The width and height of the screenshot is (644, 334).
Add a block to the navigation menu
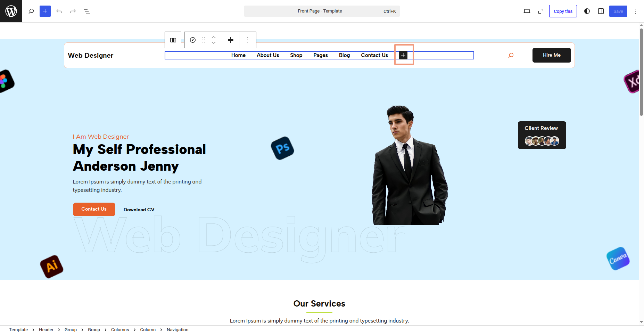tap(403, 55)
